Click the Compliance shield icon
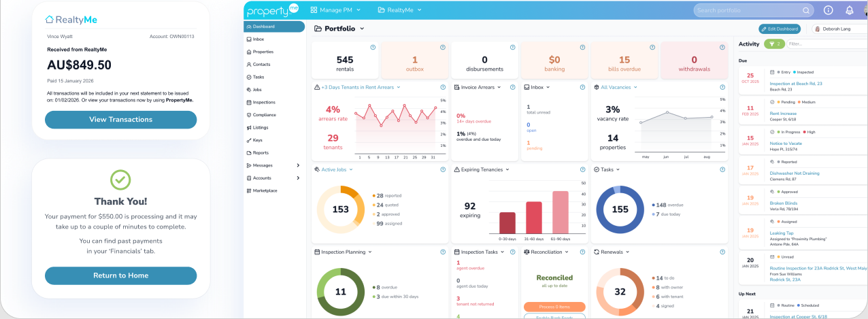Screen dimensions: 868x319 248,115
